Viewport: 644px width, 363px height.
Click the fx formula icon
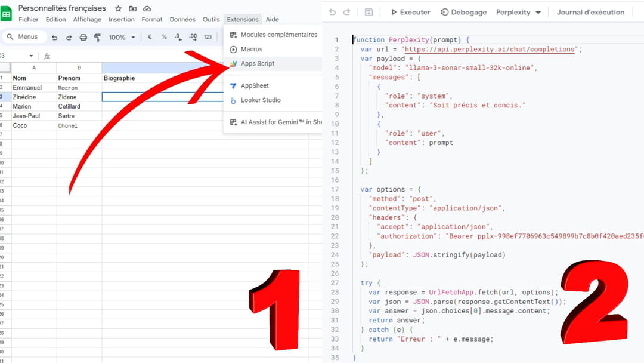coord(47,56)
